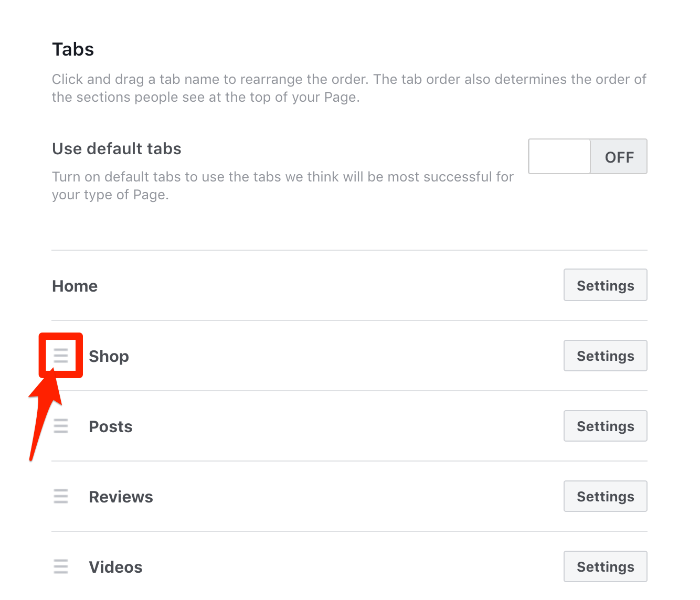The height and width of the screenshot is (600, 700).
Task: Select the Shop tab name
Action: click(x=109, y=356)
